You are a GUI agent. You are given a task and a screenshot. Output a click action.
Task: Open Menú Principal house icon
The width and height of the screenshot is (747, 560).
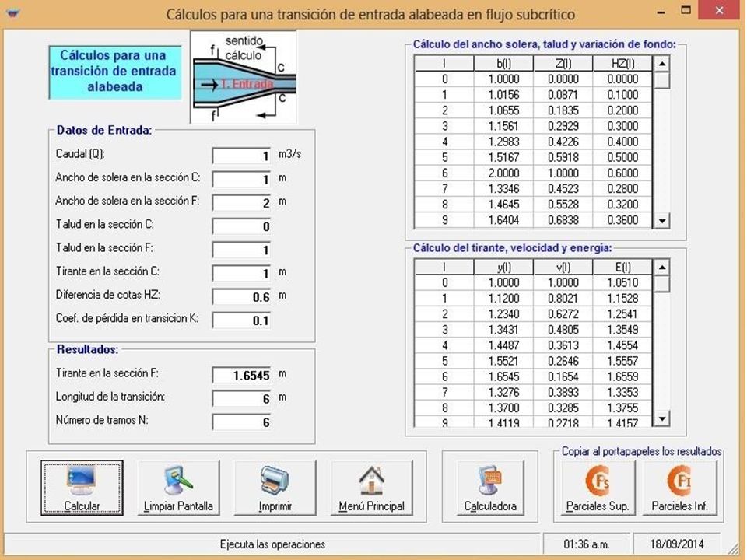372,488
